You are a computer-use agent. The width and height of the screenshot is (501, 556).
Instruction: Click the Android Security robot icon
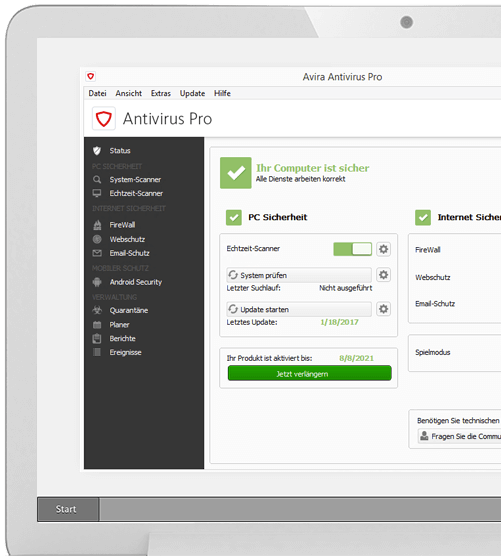tap(97, 282)
